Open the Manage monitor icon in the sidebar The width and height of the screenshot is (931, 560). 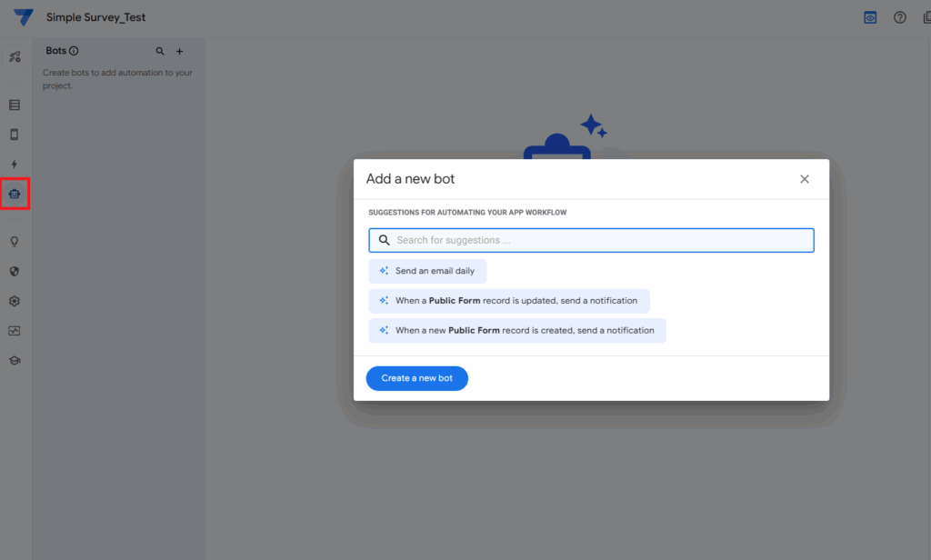[x=15, y=331]
